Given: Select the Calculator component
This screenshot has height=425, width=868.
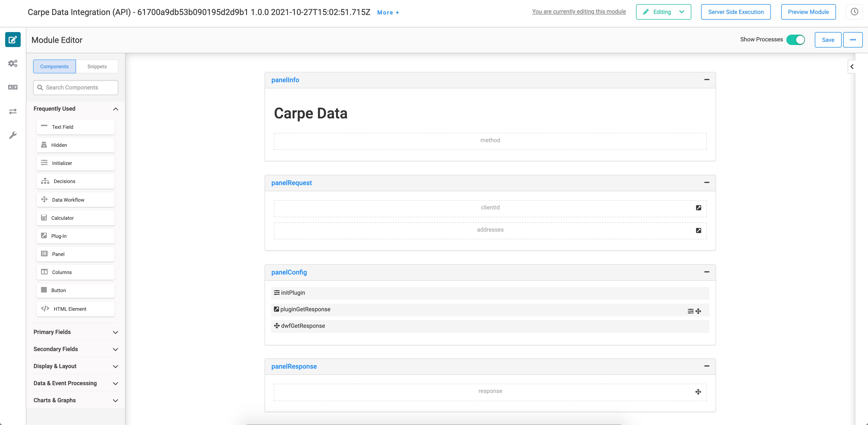Looking at the screenshot, I should (75, 218).
